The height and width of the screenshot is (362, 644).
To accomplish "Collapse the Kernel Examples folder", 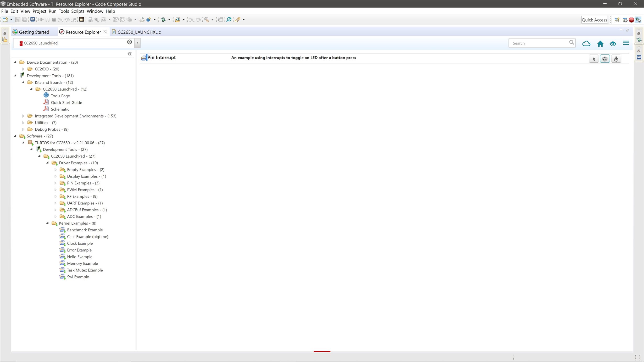I will [x=47, y=223].
